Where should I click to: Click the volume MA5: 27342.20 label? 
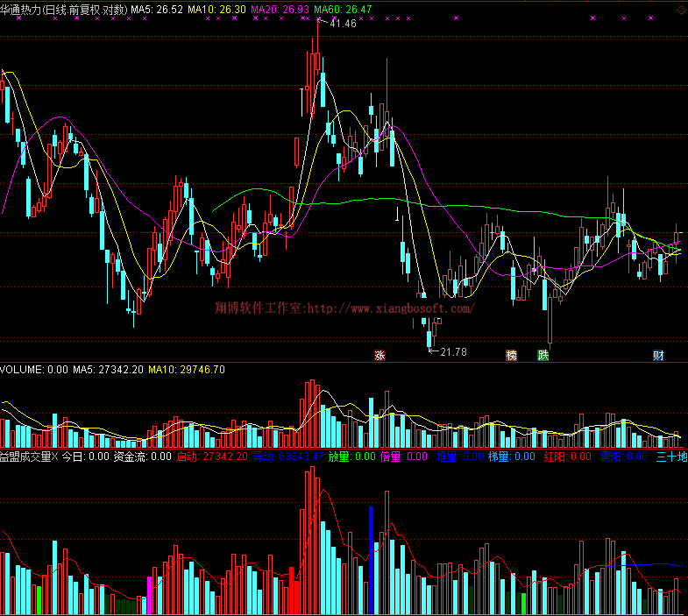pyautogui.click(x=108, y=370)
